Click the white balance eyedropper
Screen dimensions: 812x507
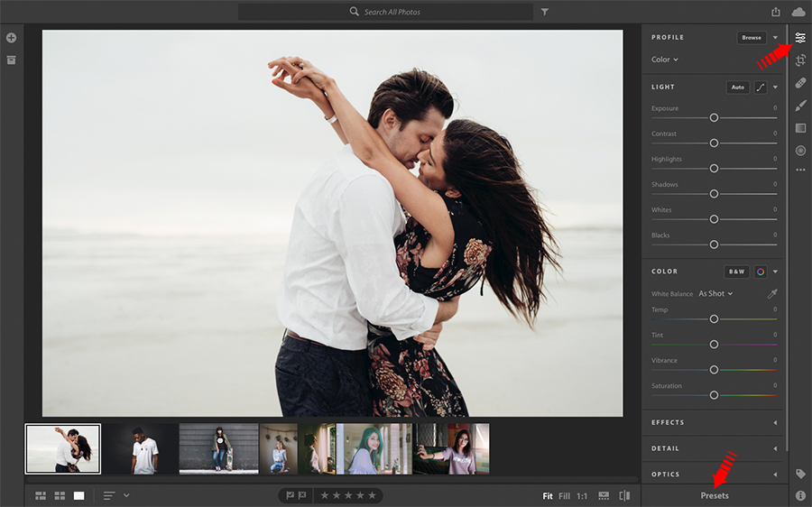click(771, 294)
